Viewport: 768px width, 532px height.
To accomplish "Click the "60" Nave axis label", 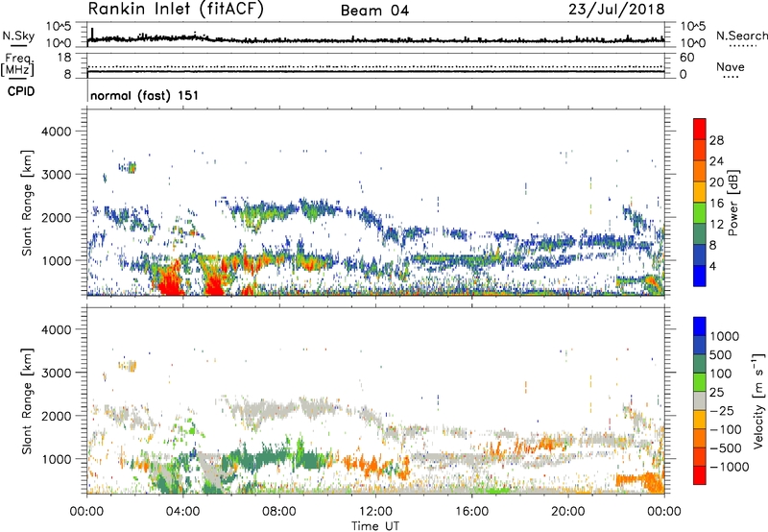I will (686, 58).
